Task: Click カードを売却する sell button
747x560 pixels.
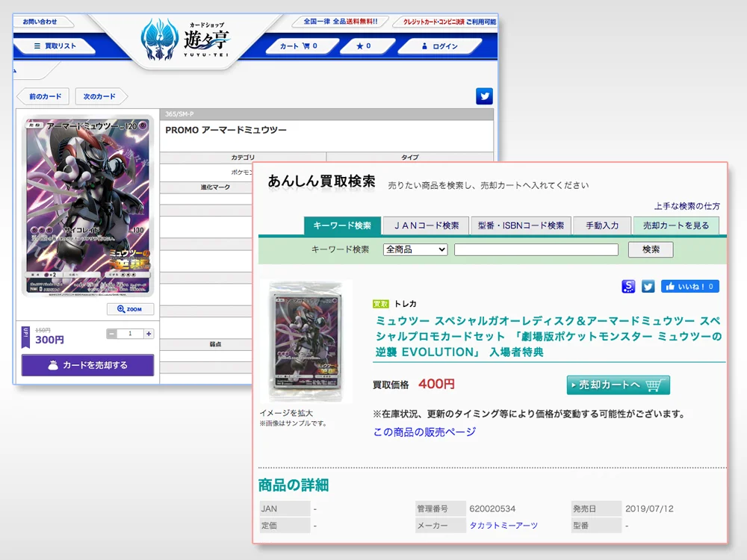Action: 87,365
